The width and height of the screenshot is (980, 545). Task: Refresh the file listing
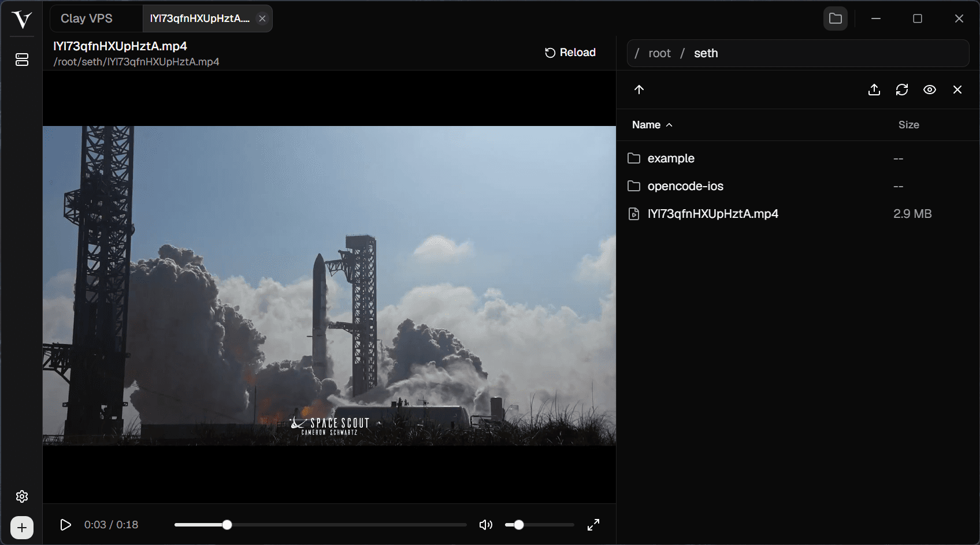[x=902, y=90]
